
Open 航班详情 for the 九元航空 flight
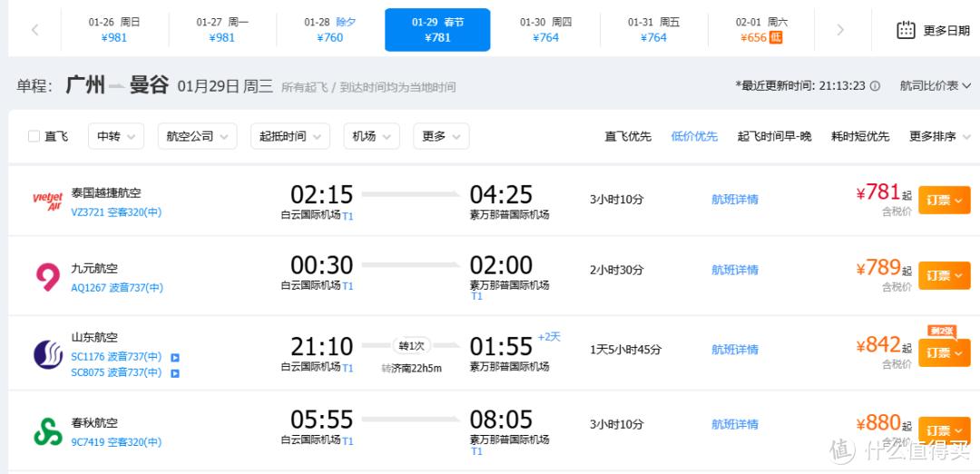pyautogui.click(x=734, y=270)
